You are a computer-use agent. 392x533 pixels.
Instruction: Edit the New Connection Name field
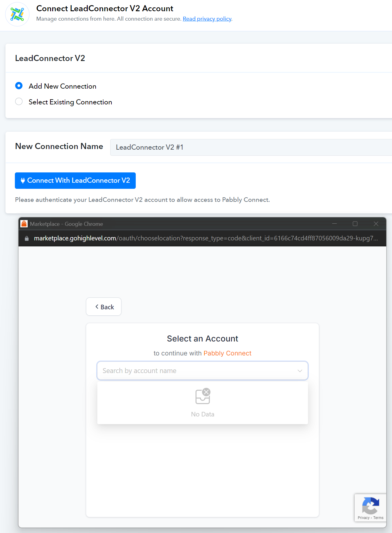(251, 148)
